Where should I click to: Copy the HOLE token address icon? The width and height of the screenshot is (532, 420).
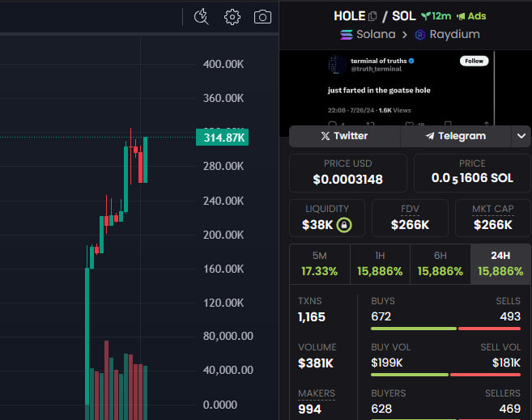pos(372,16)
